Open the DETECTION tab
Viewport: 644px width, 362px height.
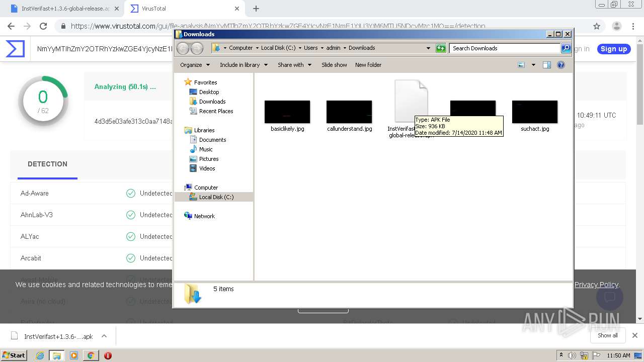pyautogui.click(x=47, y=164)
